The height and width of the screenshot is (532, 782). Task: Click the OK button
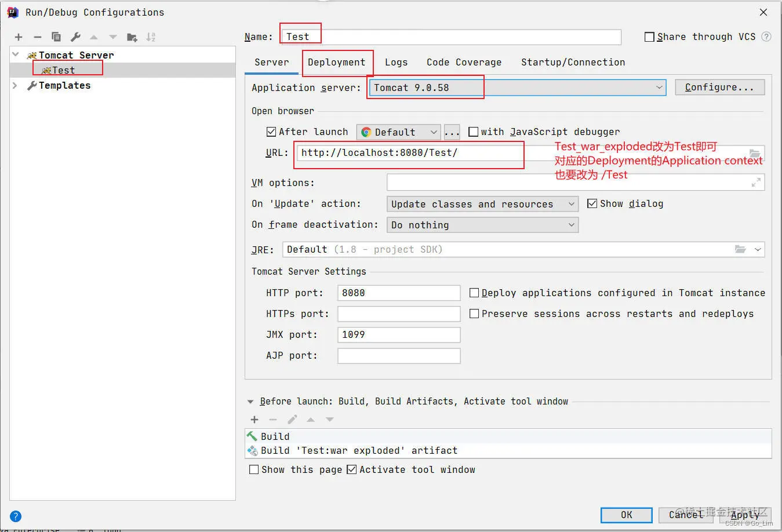tap(627, 515)
